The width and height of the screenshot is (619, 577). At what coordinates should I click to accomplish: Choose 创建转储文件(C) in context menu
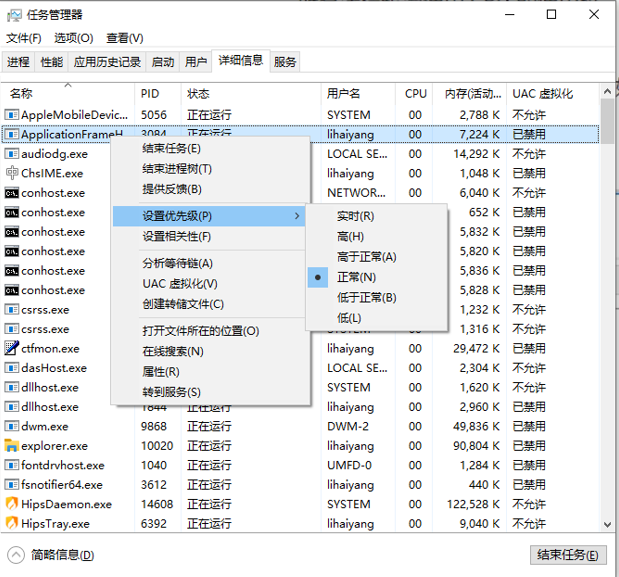[x=209, y=304]
